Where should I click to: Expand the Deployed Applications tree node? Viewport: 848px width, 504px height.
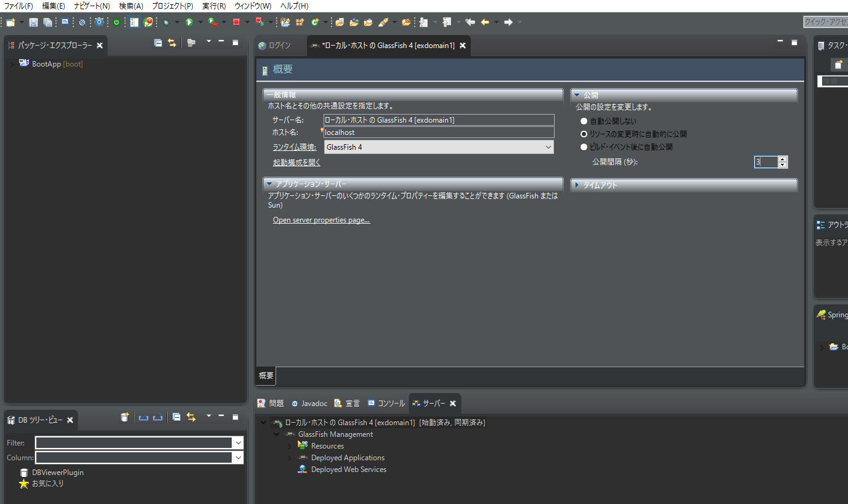coord(289,458)
